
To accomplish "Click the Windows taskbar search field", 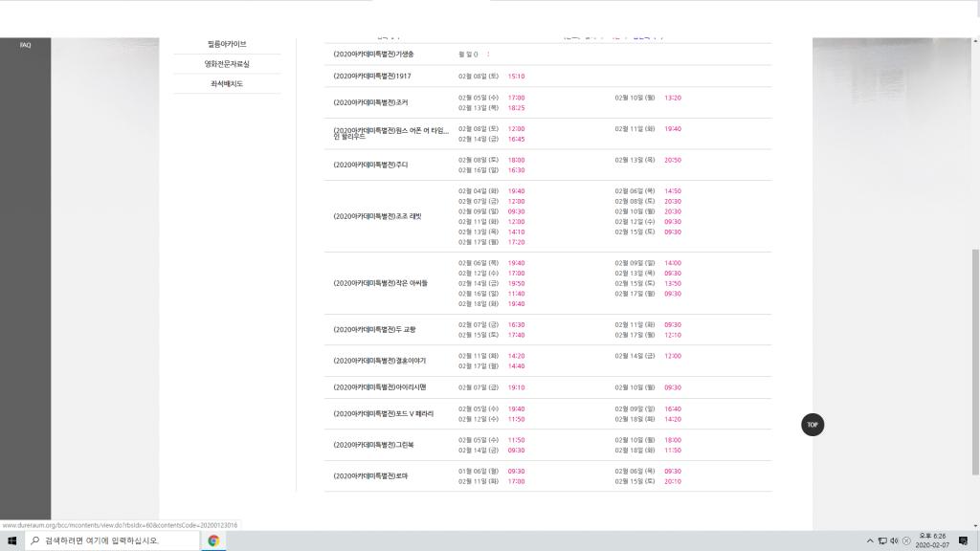I will (x=113, y=541).
